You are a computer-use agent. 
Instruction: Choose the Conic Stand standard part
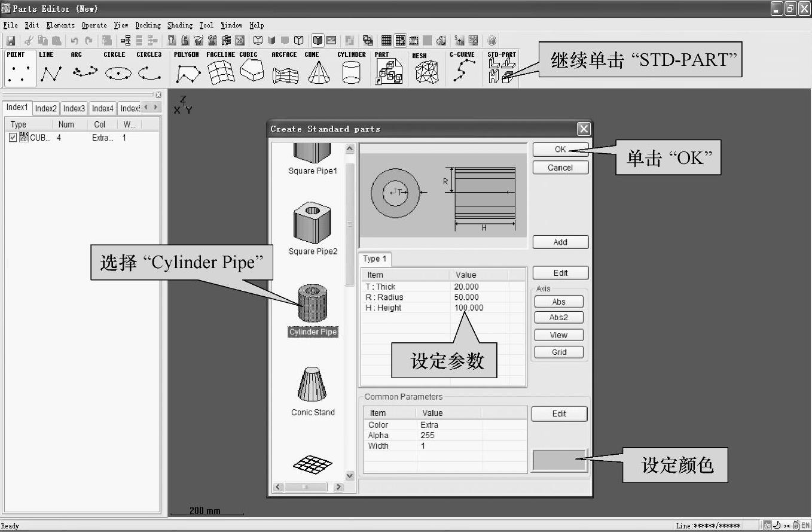pos(313,390)
